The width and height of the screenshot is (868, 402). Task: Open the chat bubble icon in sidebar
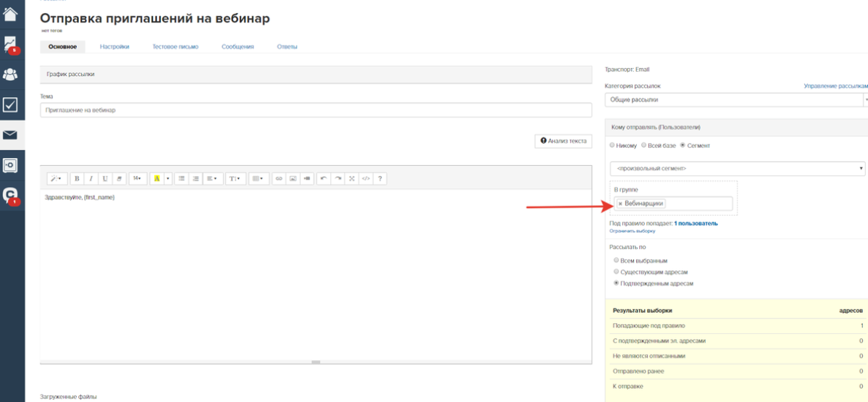click(12, 196)
